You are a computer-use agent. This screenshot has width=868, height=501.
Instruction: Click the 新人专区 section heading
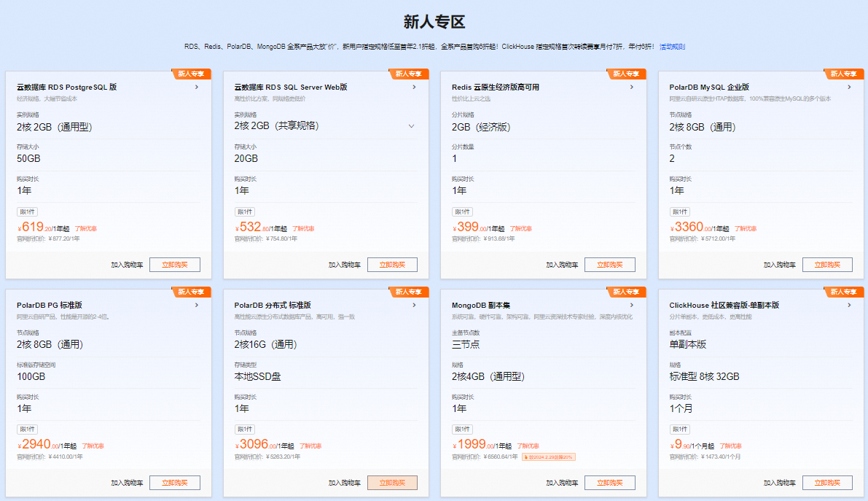pyautogui.click(x=434, y=22)
